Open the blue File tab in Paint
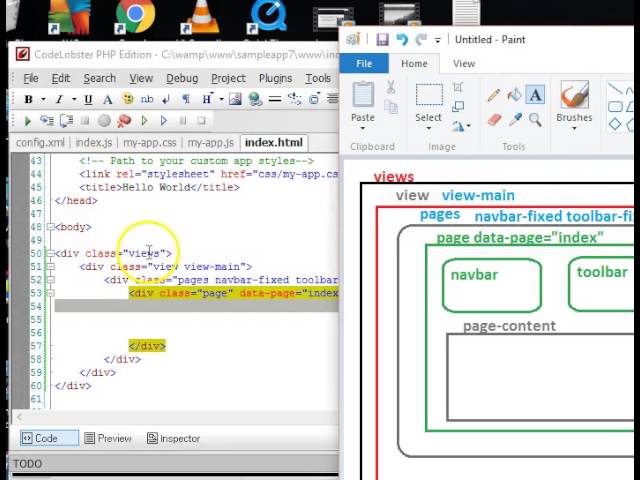 364,64
